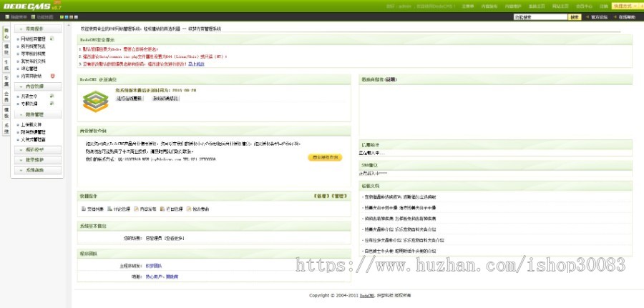
Task: Click the small icon next to 网站栏目管理
Action: (x=51, y=39)
